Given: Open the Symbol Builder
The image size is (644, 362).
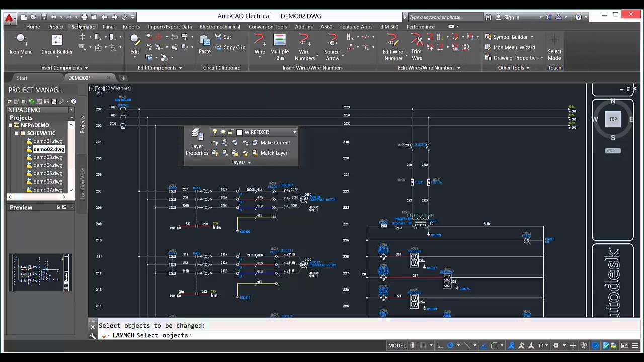Looking at the screenshot, I should 506,37.
